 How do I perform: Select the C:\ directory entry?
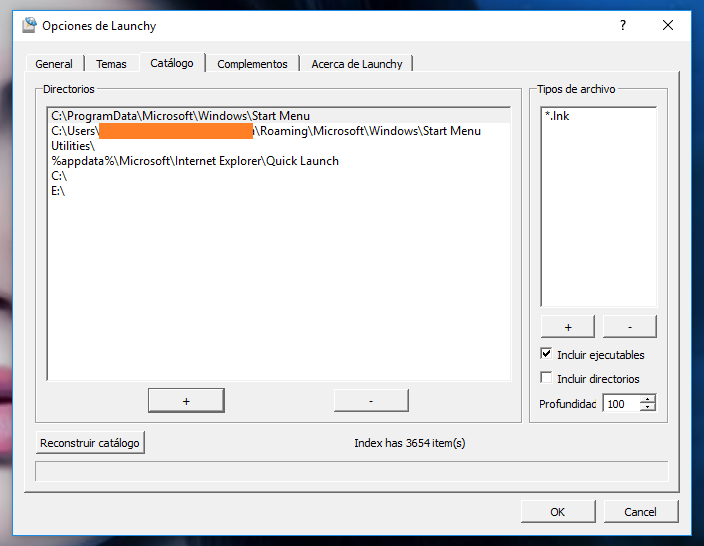tap(278, 176)
